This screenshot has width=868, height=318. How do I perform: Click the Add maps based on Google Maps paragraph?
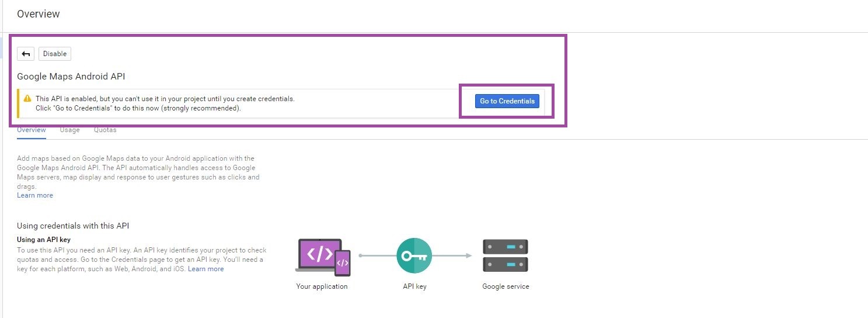click(x=138, y=172)
